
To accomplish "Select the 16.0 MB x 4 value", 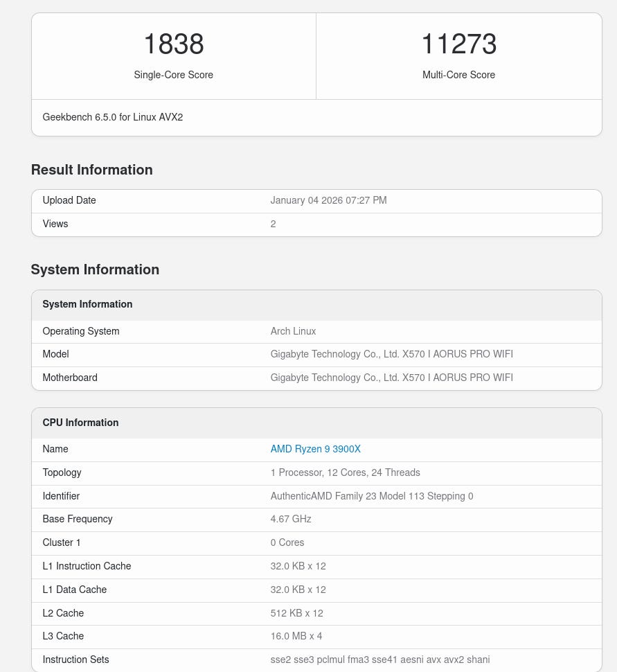I will (x=296, y=636).
